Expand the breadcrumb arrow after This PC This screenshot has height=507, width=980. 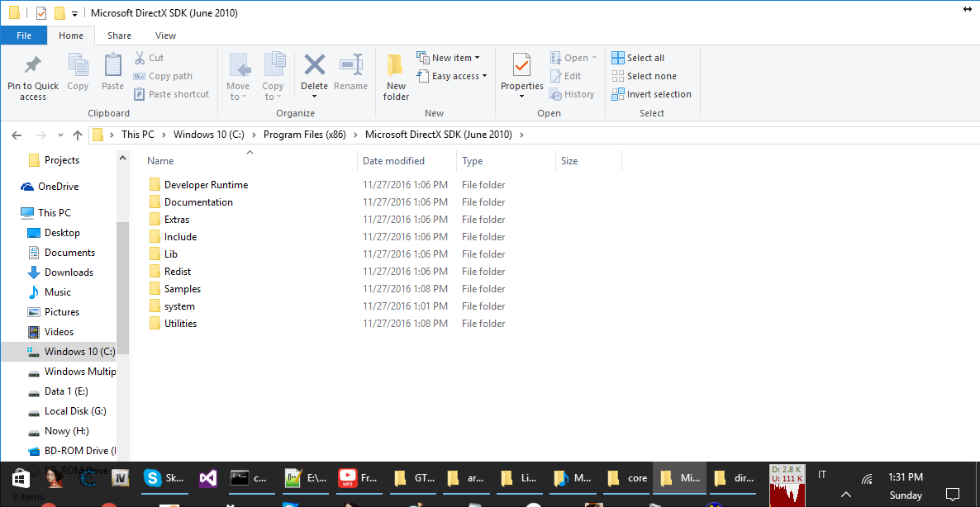click(164, 135)
